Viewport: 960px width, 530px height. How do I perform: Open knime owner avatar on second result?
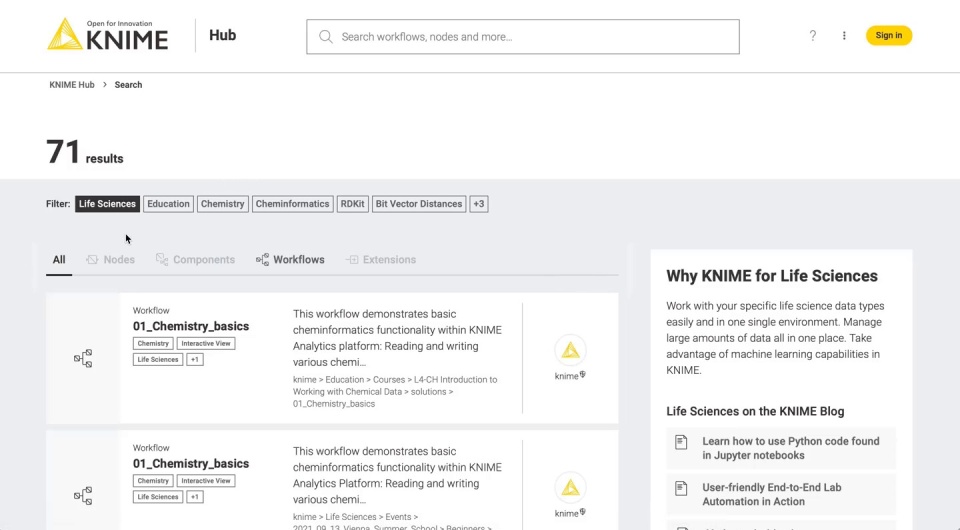click(x=570, y=488)
